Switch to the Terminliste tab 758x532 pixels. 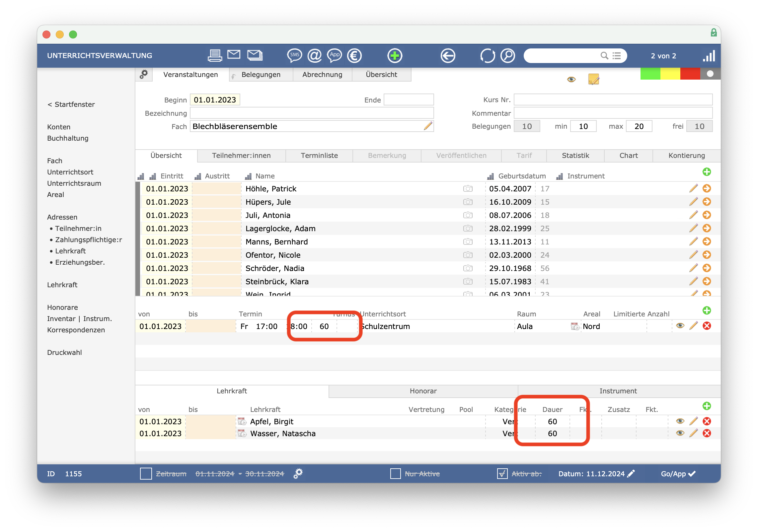click(x=319, y=156)
